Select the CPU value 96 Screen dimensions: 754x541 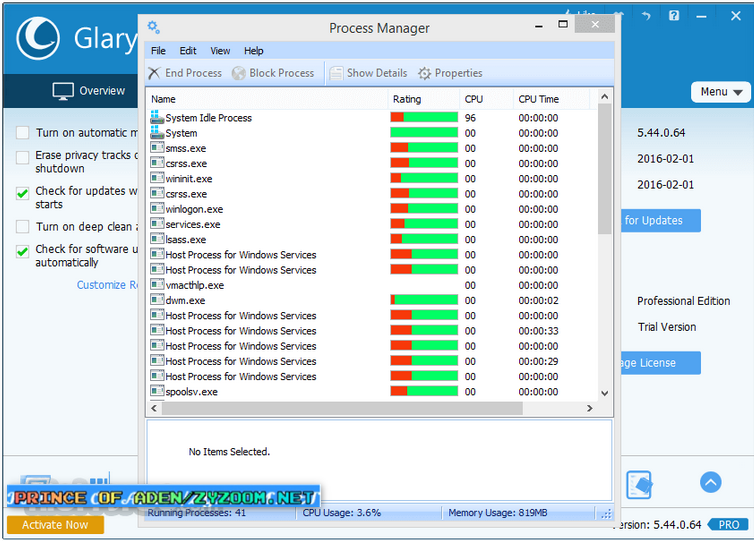(x=470, y=118)
